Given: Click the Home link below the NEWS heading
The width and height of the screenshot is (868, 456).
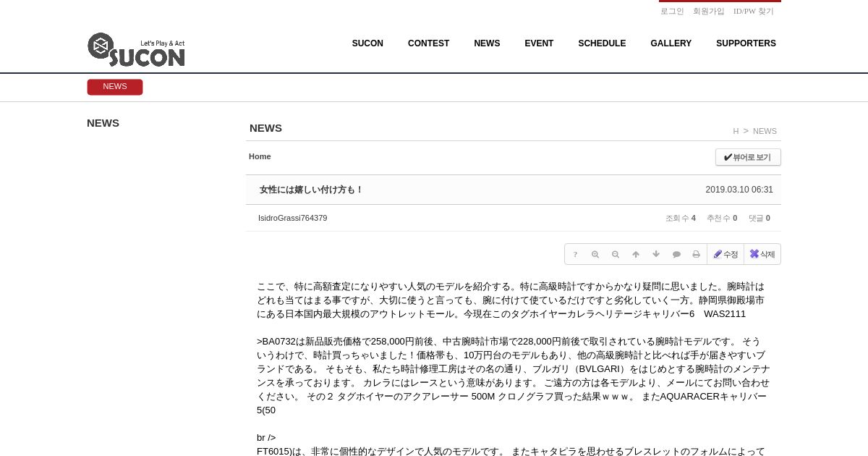Looking at the screenshot, I should click(260, 156).
